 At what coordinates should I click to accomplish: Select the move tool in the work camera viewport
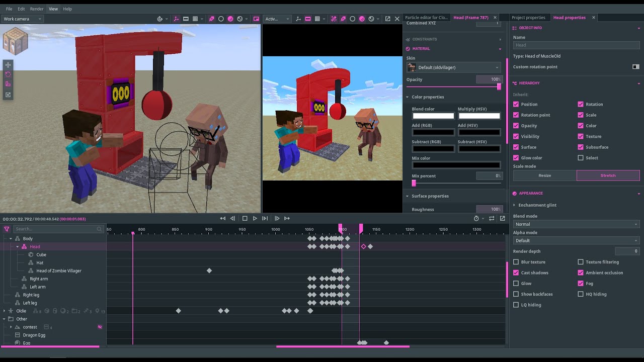[8, 65]
